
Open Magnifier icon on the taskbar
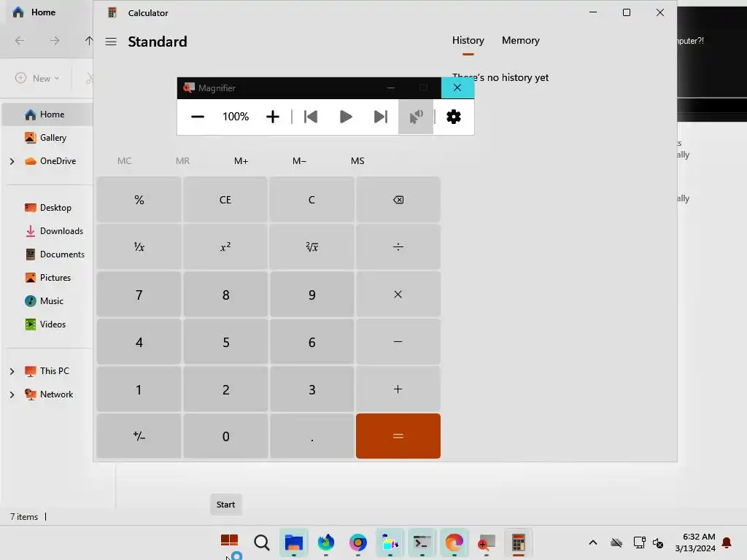(x=487, y=542)
